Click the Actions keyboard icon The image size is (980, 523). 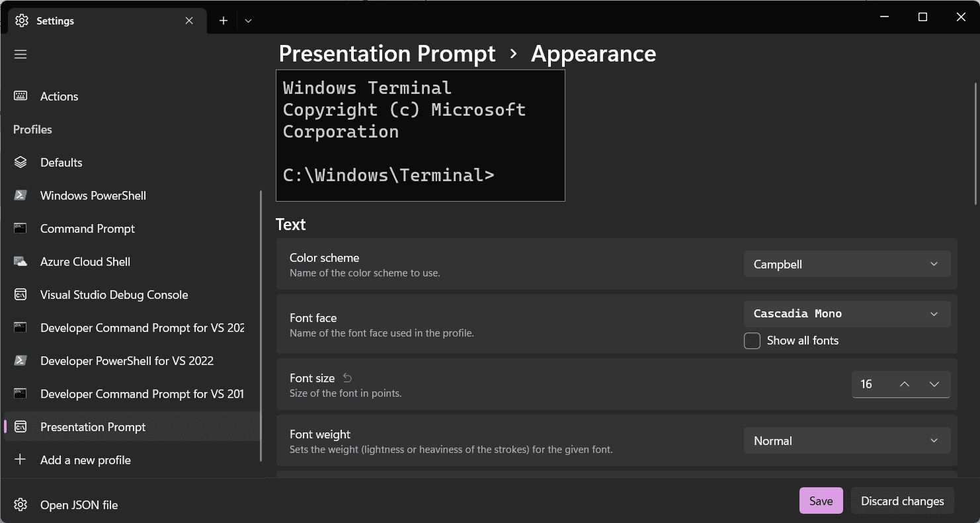pyautogui.click(x=20, y=97)
